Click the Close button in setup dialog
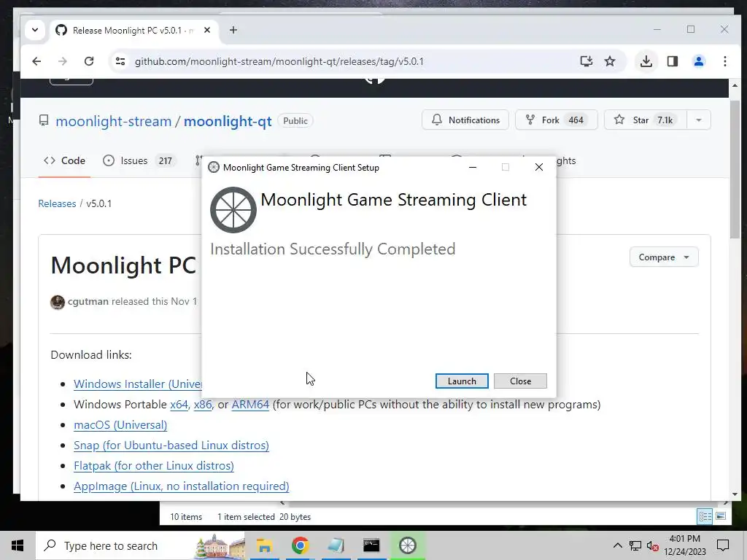 click(520, 381)
